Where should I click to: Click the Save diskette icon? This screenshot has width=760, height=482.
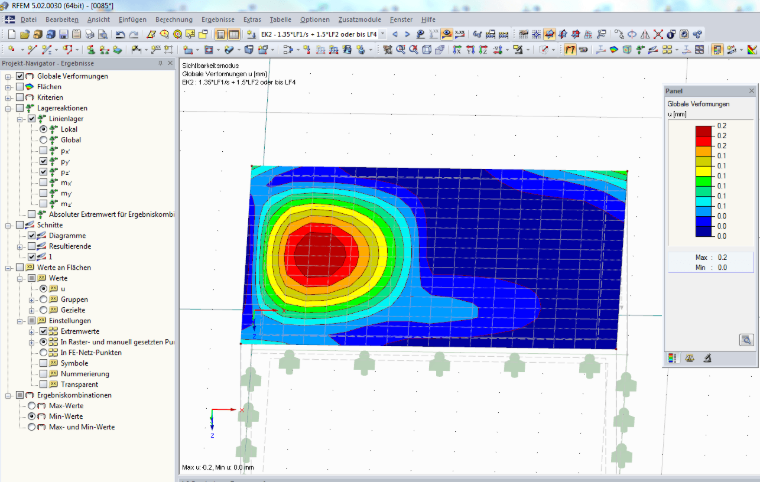[x=63, y=34]
